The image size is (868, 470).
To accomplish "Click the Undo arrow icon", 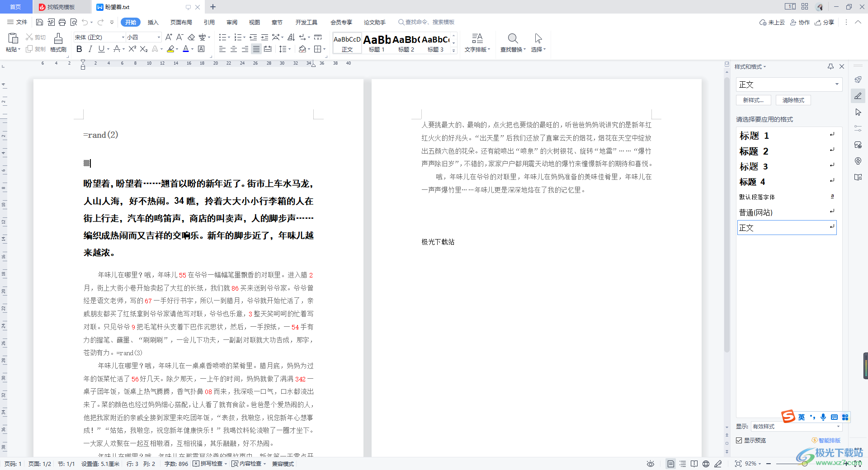I will pyautogui.click(x=85, y=22).
